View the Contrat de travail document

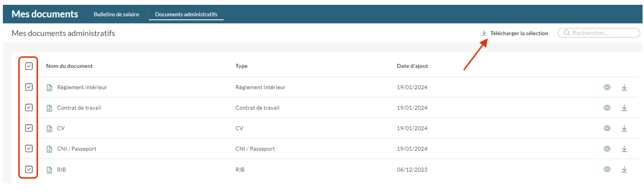(607, 108)
